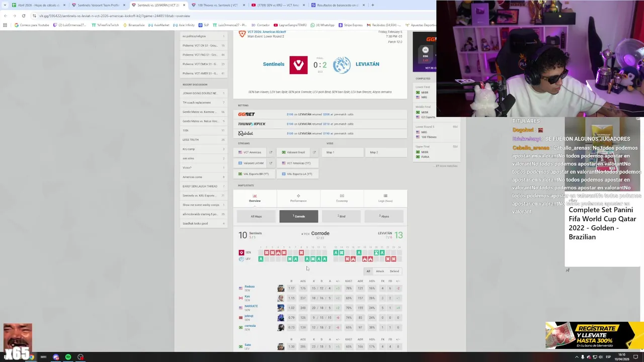Click Reduxx's agent icon
The height and width of the screenshot is (362, 644).
tap(281, 288)
